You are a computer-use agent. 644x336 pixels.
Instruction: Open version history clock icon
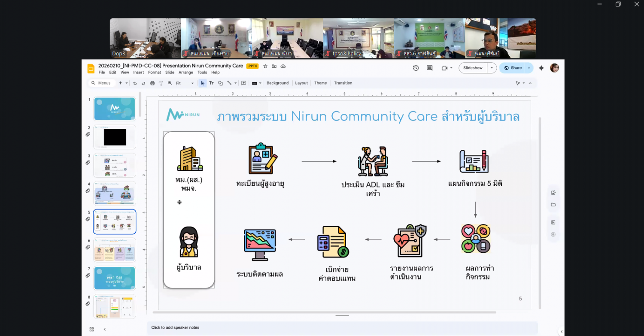(x=416, y=68)
